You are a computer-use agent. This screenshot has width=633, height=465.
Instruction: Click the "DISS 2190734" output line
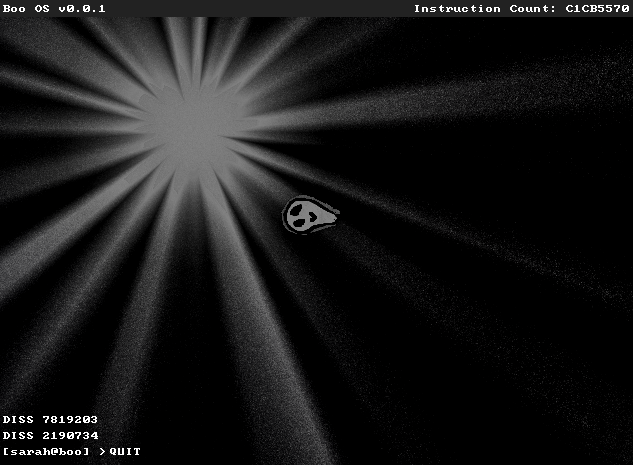pos(50,436)
